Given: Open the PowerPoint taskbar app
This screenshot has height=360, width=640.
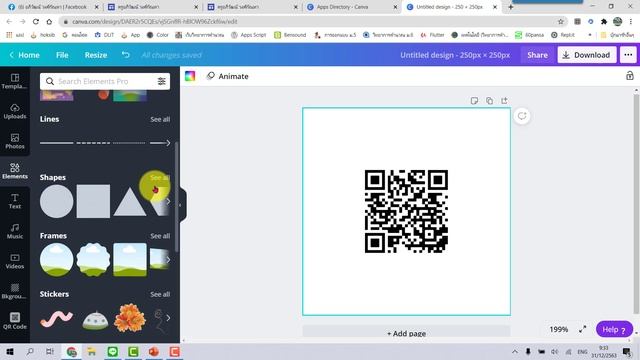Looking at the screenshot, I should [x=153, y=351].
